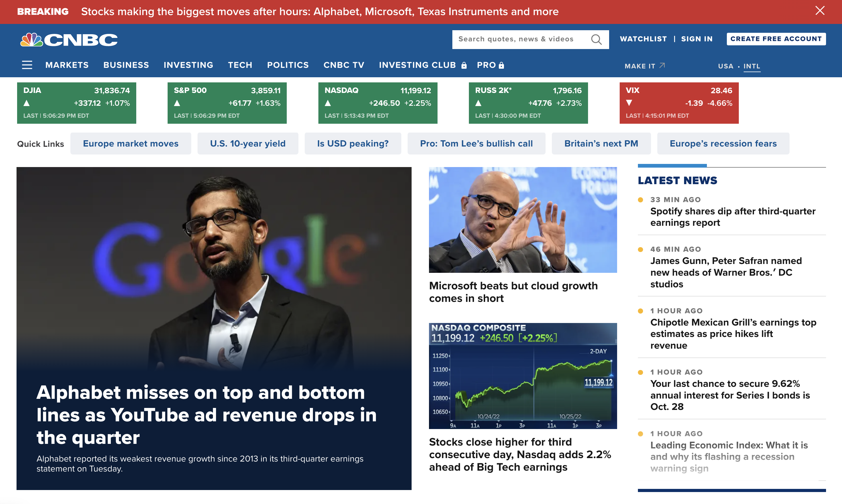The width and height of the screenshot is (842, 504).
Task: Open Investing Club section
Action: point(417,65)
